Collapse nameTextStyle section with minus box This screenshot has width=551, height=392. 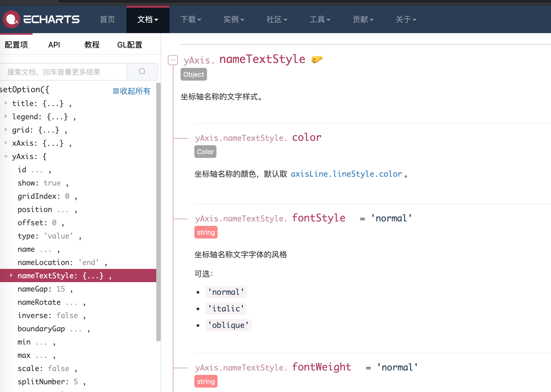(x=173, y=60)
